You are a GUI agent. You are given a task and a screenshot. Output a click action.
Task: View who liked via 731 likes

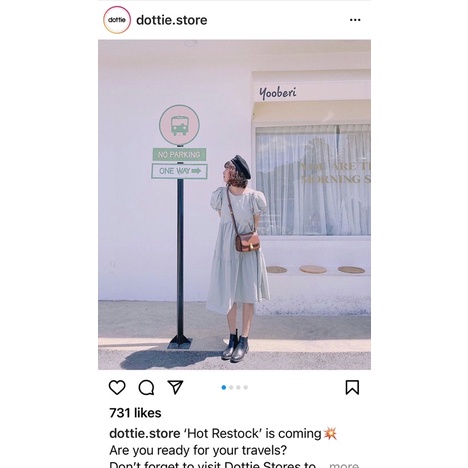pyautogui.click(x=135, y=413)
